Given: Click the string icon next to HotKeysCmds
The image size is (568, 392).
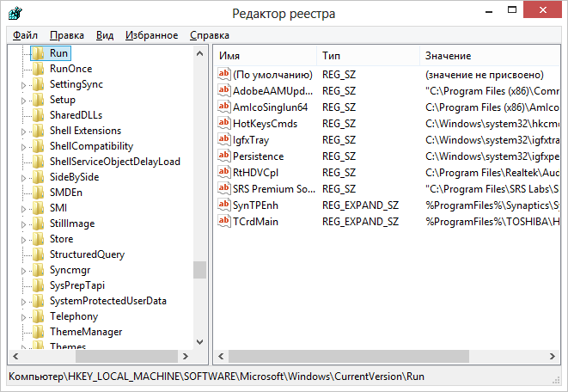Looking at the screenshot, I should 224,123.
